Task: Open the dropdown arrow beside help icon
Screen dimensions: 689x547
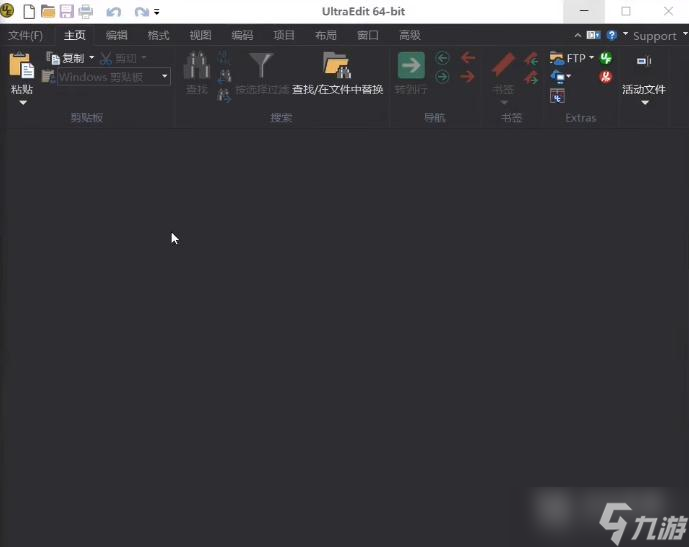Action: click(x=625, y=33)
